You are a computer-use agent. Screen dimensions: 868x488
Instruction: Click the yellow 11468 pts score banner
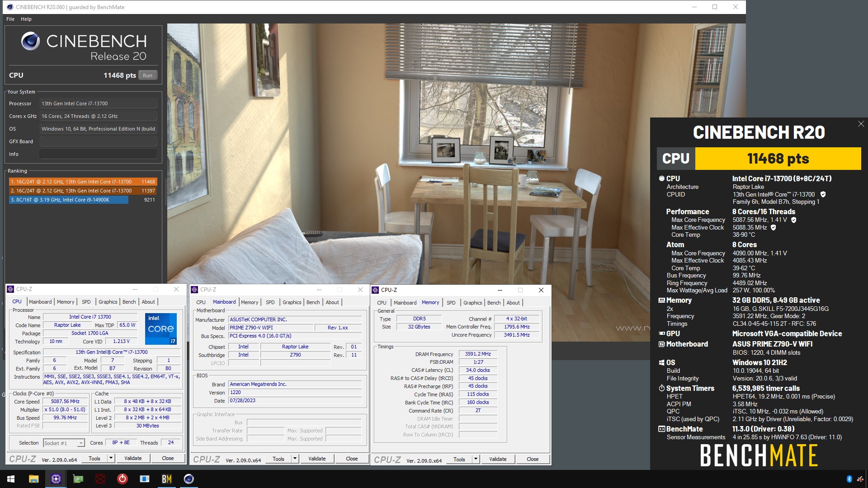click(x=778, y=159)
